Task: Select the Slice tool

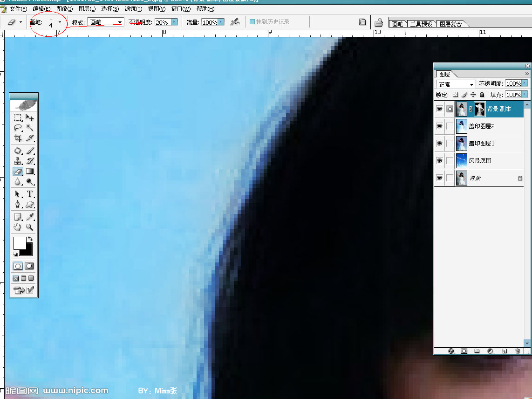Action: click(x=30, y=138)
